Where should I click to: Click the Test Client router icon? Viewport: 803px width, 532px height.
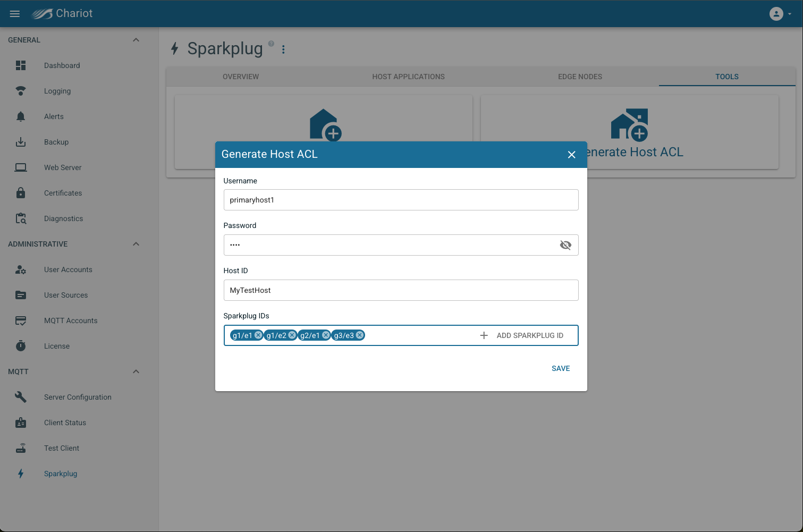(21, 448)
